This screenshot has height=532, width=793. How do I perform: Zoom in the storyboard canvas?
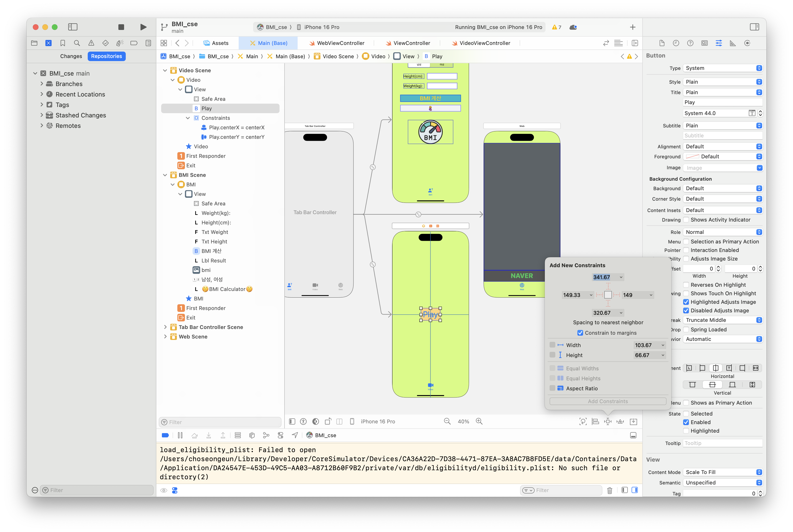pyautogui.click(x=479, y=421)
